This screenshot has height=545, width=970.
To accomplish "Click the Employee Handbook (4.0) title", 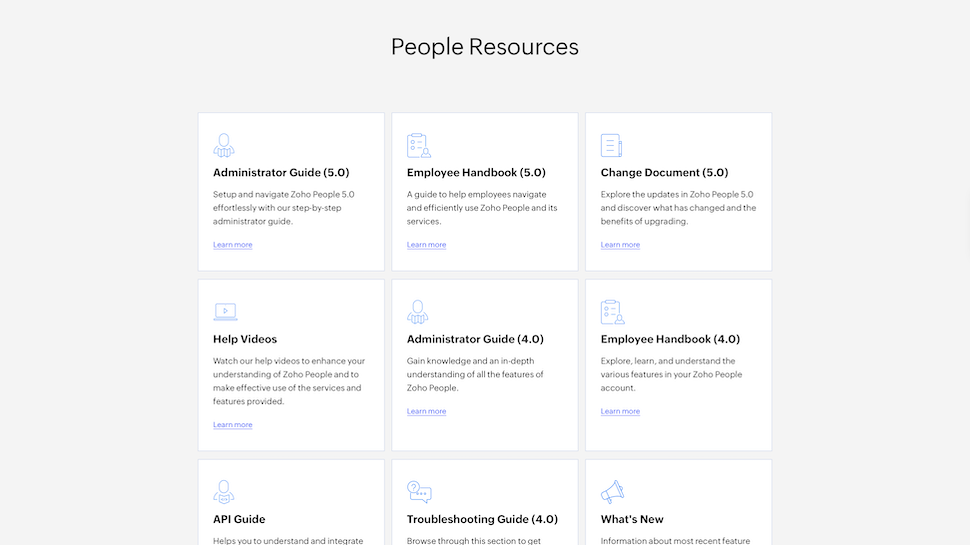I will click(670, 339).
